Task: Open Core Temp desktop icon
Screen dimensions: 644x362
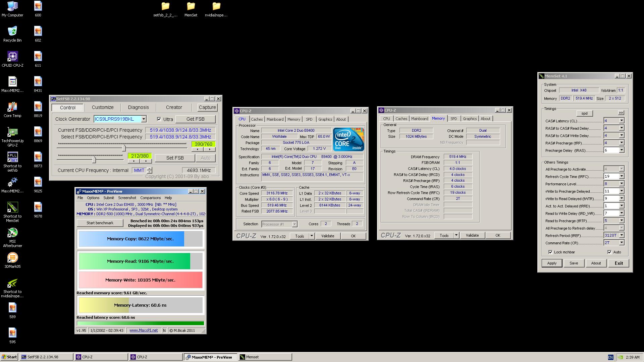Action: (x=12, y=110)
